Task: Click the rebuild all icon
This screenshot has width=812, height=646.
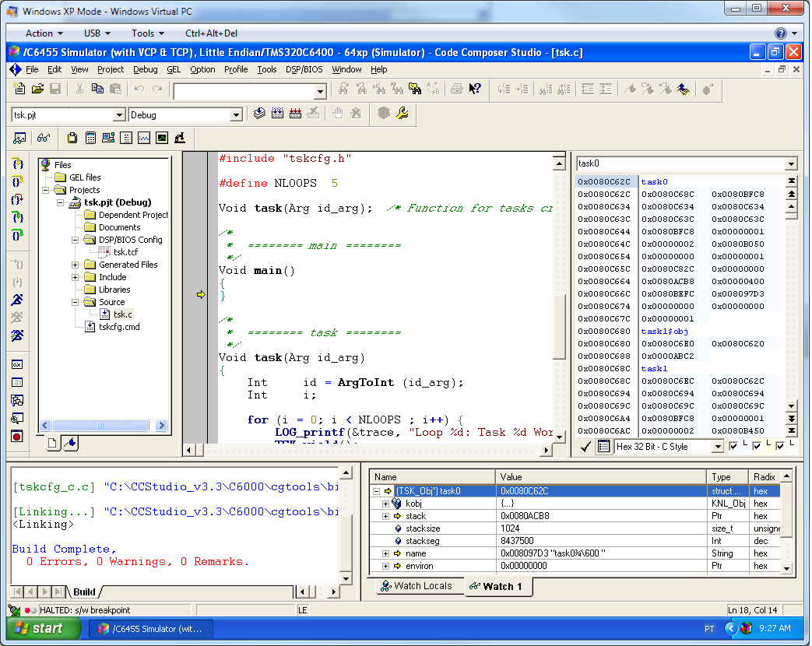Action: (x=295, y=114)
